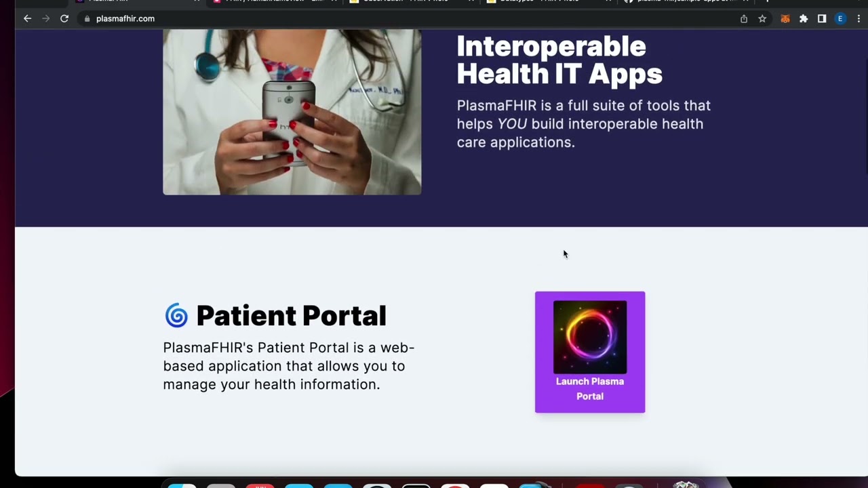Reload the plasmafhir.com page
The height and width of the screenshot is (488, 868).
tap(64, 19)
